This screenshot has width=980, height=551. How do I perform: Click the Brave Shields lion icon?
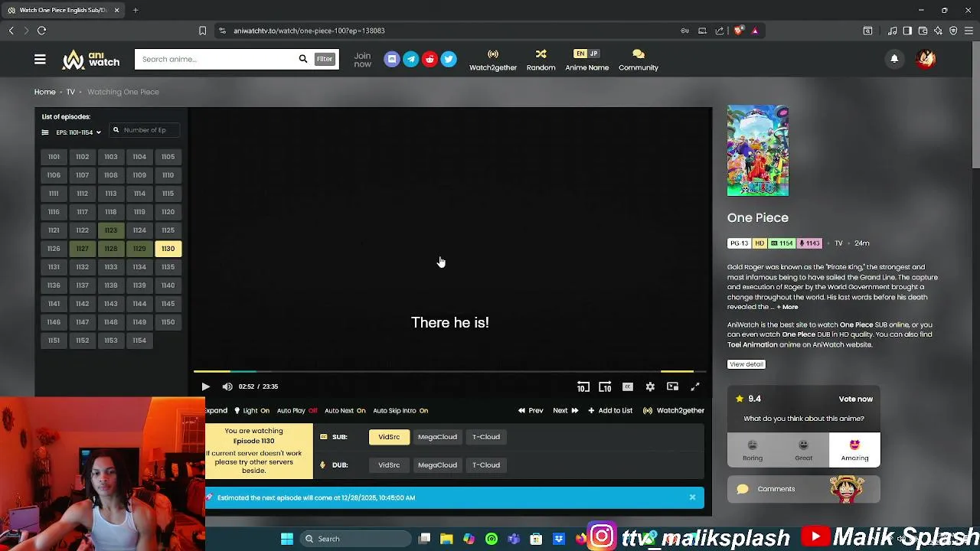738,31
